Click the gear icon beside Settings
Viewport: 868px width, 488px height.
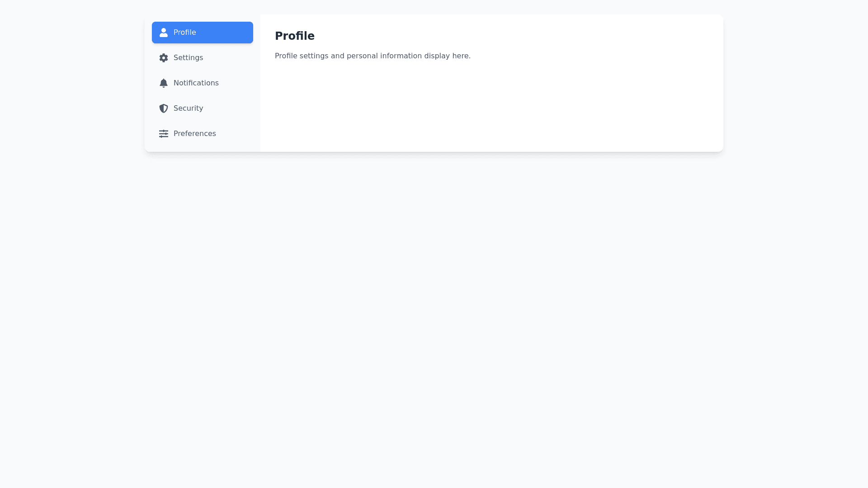tap(164, 58)
